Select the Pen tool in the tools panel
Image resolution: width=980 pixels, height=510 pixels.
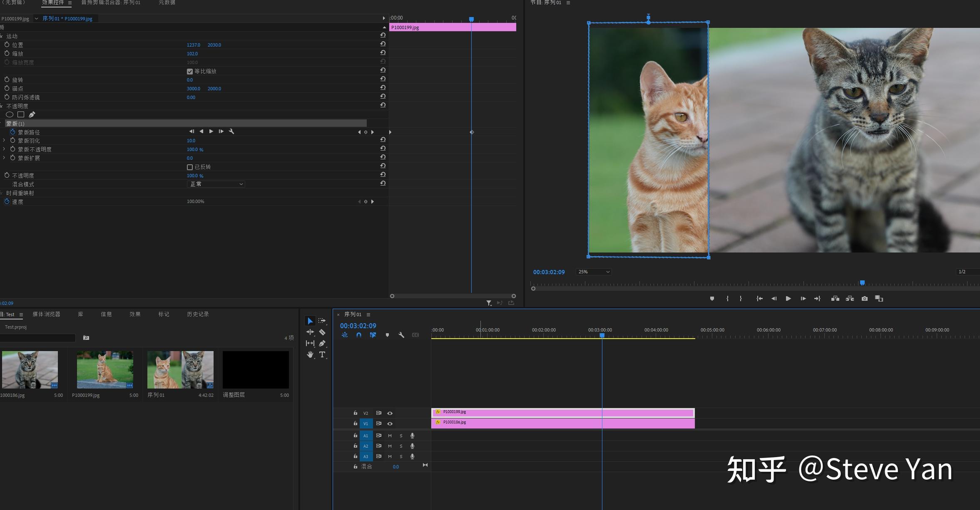pos(322,343)
